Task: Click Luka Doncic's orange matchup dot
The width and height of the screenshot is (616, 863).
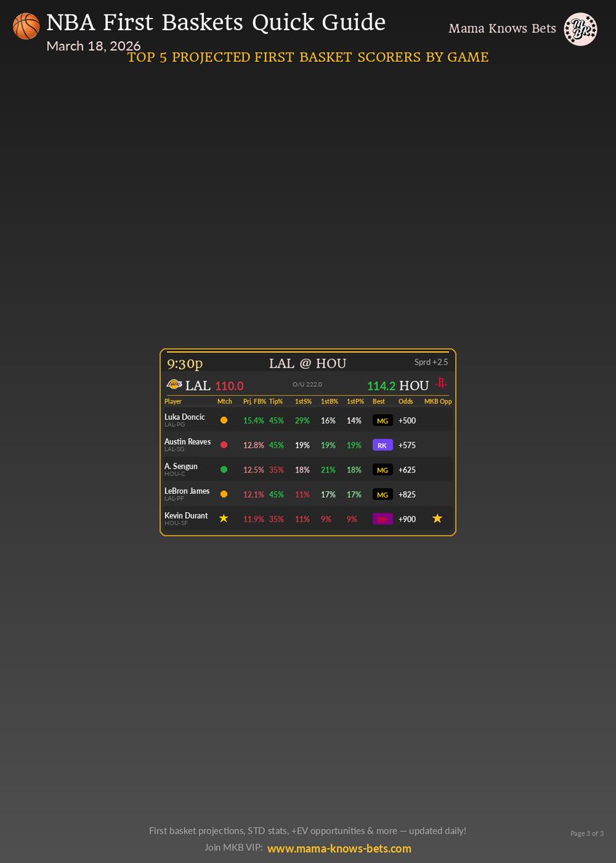Action: click(224, 421)
